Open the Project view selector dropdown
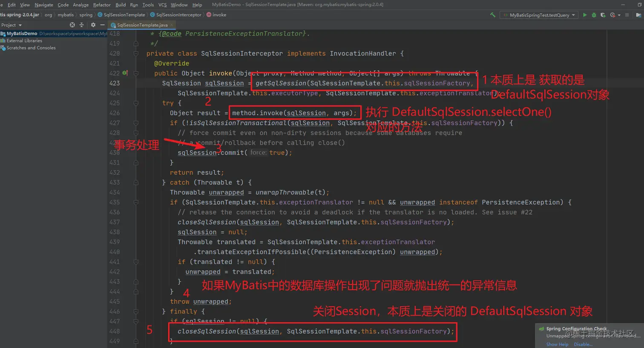The width and height of the screenshot is (644, 348). (x=11, y=25)
